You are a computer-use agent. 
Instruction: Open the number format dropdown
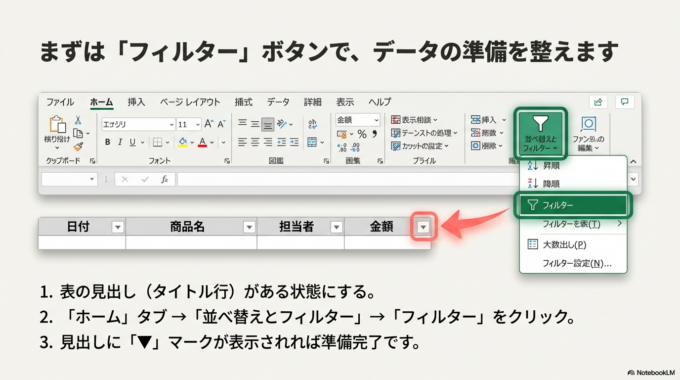click(x=376, y=120)
